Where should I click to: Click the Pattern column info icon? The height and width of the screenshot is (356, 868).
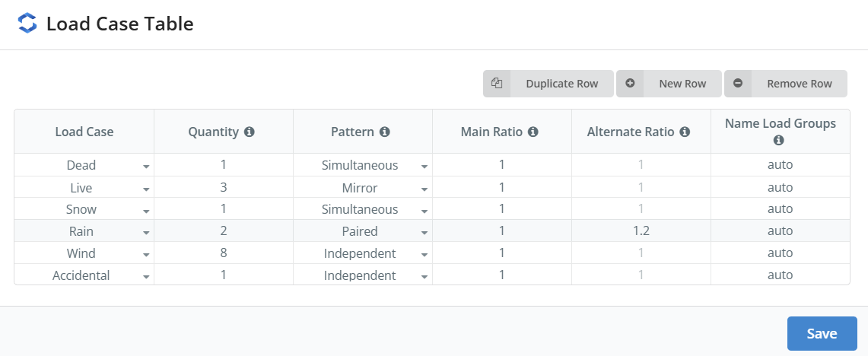[x=385, y=132]
